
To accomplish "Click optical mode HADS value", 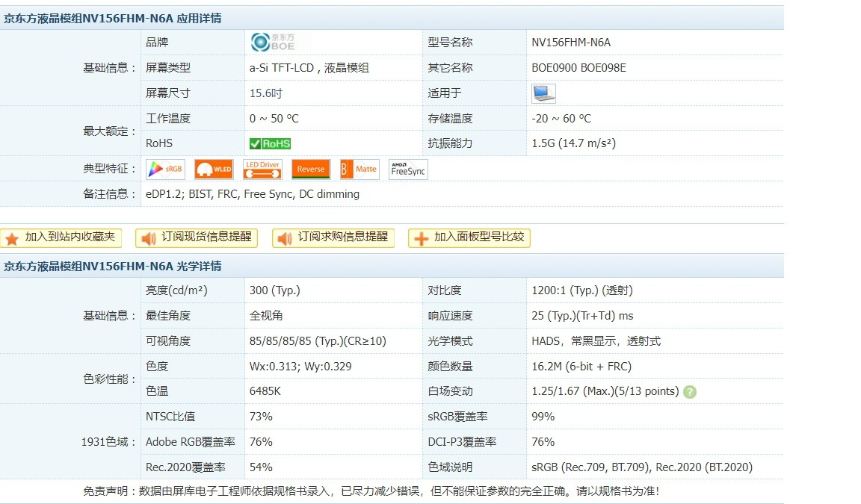I will coord(596,341).
